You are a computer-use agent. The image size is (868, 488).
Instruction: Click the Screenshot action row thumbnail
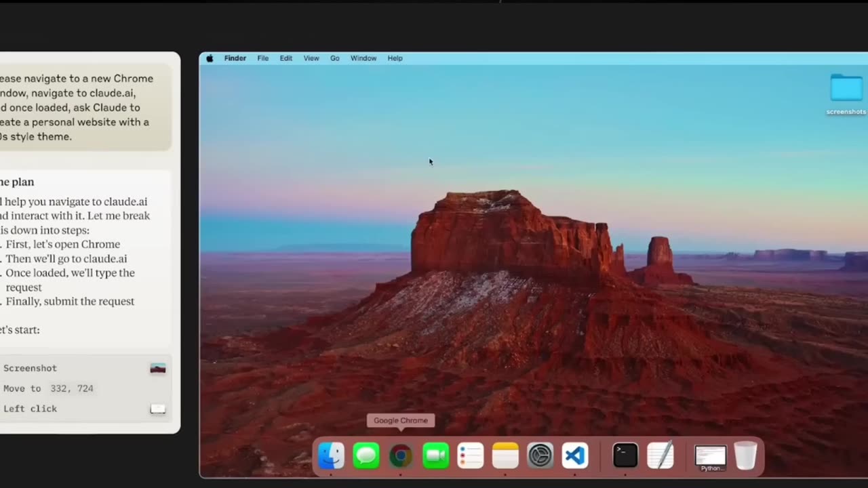click(158, 368)
